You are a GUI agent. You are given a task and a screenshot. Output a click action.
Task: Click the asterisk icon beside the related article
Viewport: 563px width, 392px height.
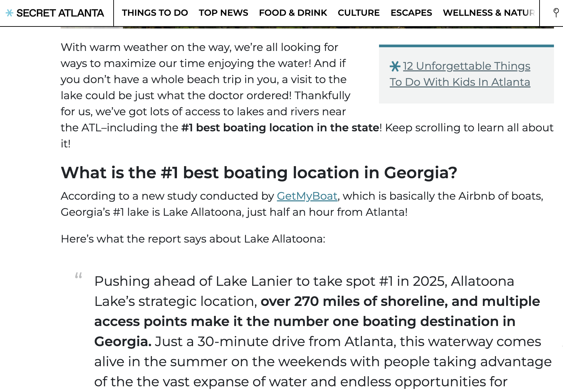coord(395,66)
